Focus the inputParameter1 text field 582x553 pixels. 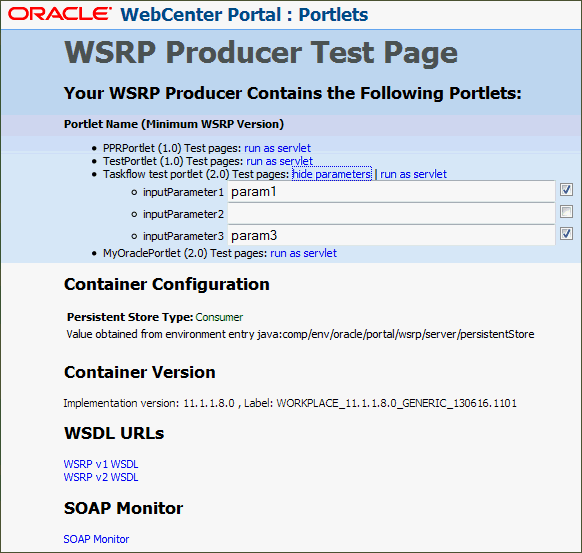coord(391,192)
